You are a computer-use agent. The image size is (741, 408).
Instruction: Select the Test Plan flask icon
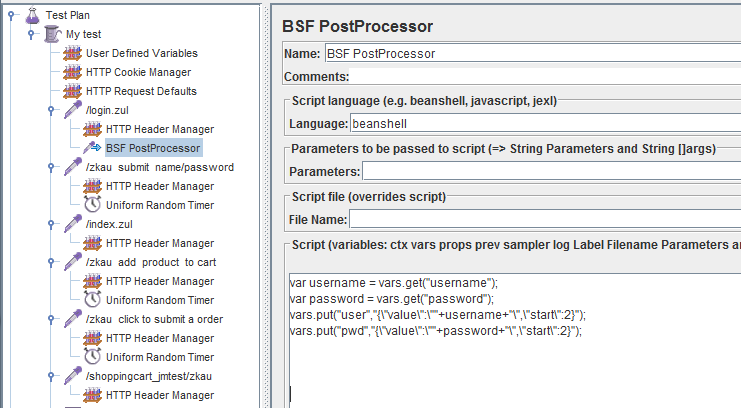point(32,15)
